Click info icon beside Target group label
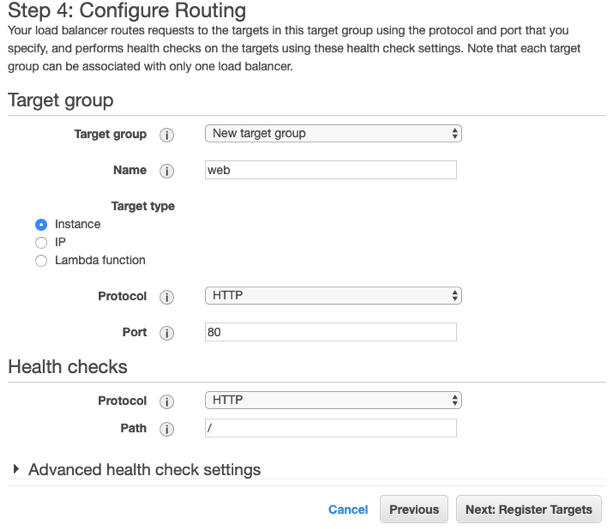Screen dimensions: 612x529 [167, 135]
